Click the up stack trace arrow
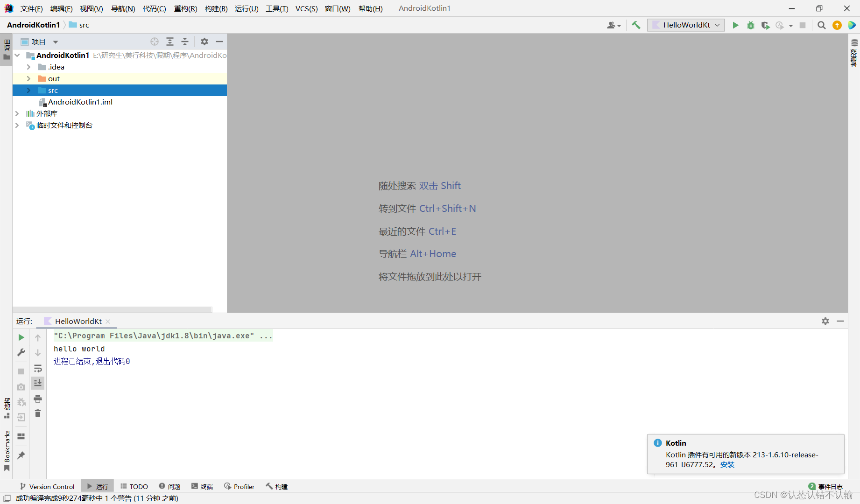The width and height of the screenshot is (860, 504). pyautogui.click(x=38, y=337)
